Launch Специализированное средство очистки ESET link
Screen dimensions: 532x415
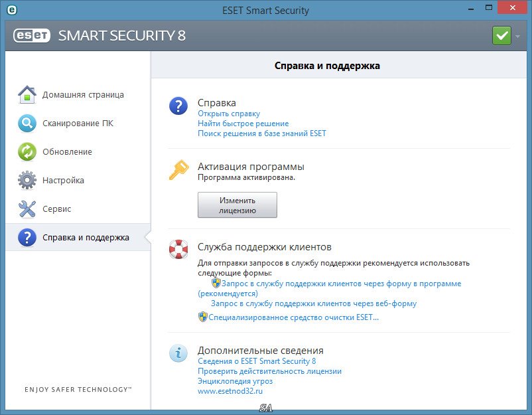click(293, 317)
